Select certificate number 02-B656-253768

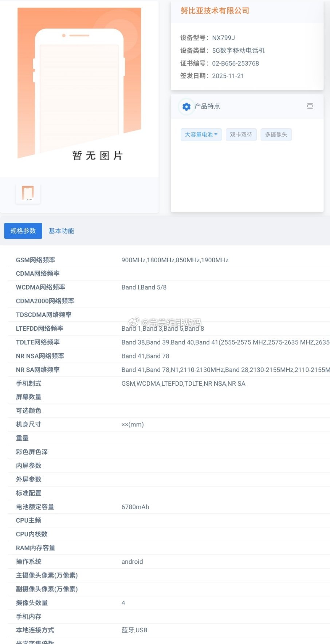tap(235, 63)
